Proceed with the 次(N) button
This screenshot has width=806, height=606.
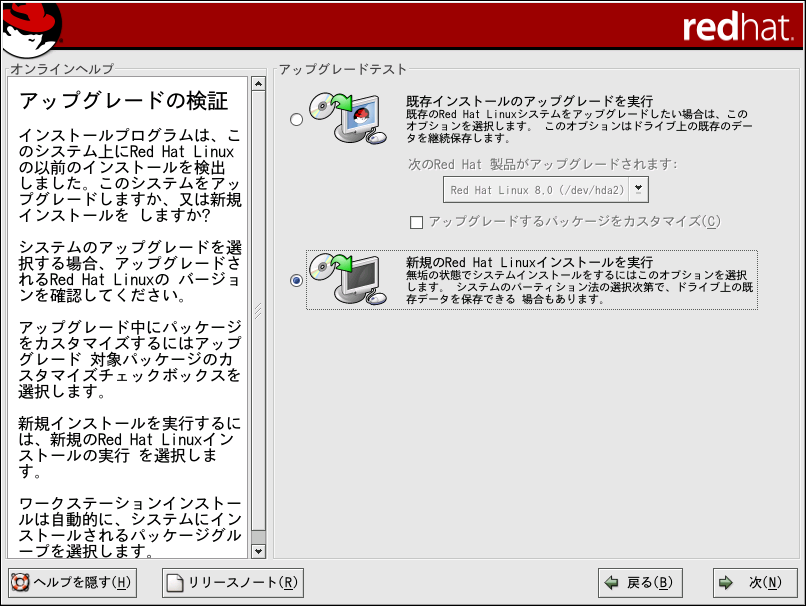click(755, 582)
